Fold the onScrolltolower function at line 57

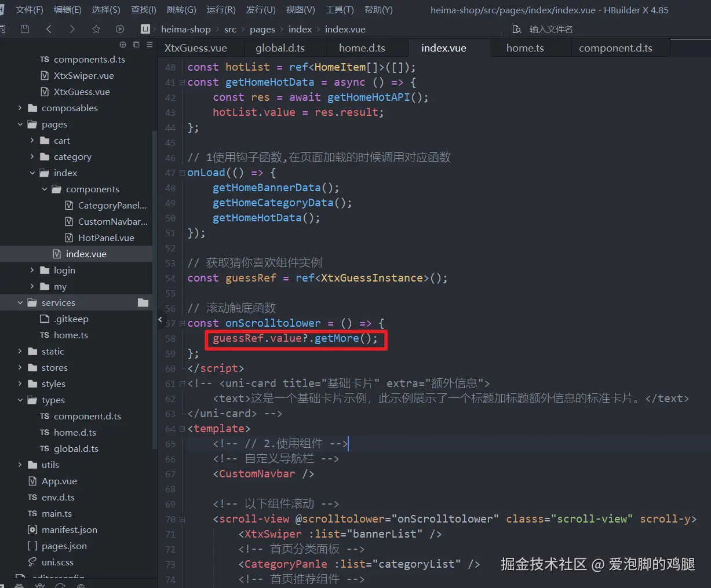pos(182,323)
